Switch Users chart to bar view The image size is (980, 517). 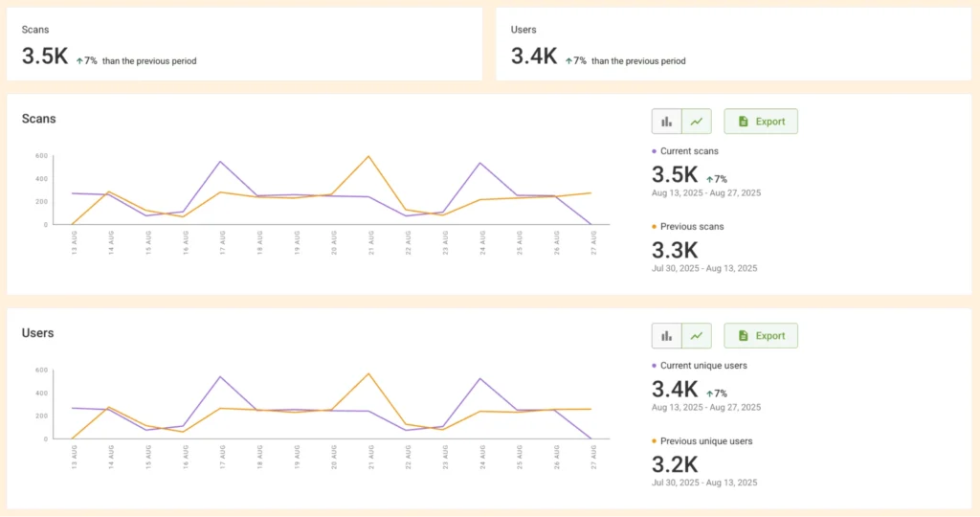coord(667,336)
